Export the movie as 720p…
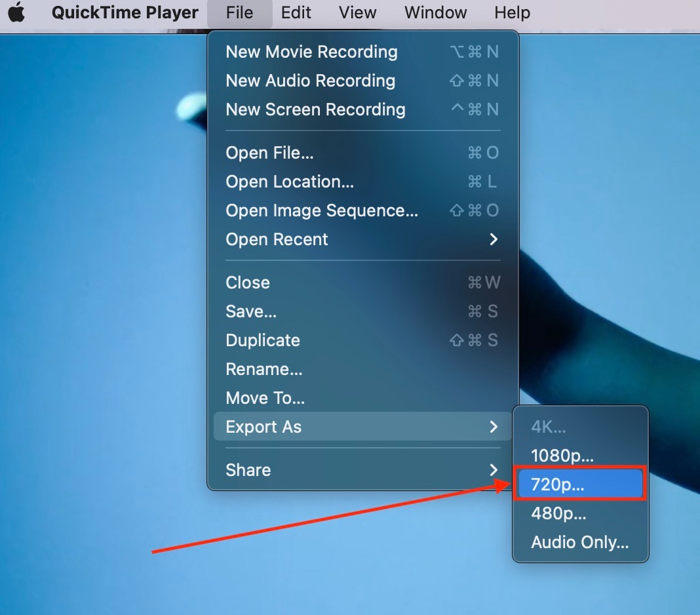700x615 pixels. click(580, 484)
